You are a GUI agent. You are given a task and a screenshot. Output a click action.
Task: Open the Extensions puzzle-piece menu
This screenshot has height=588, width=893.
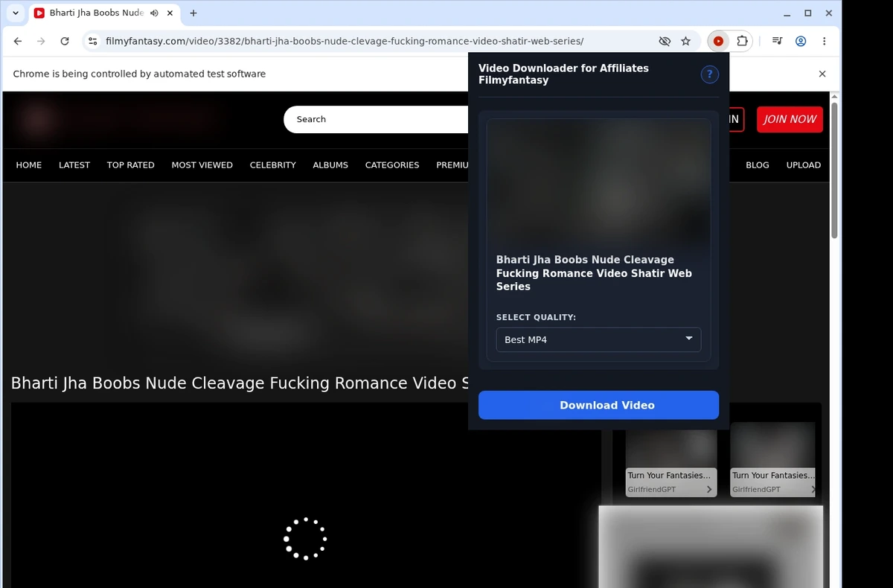pyautogui.click(x=742, y=42)
